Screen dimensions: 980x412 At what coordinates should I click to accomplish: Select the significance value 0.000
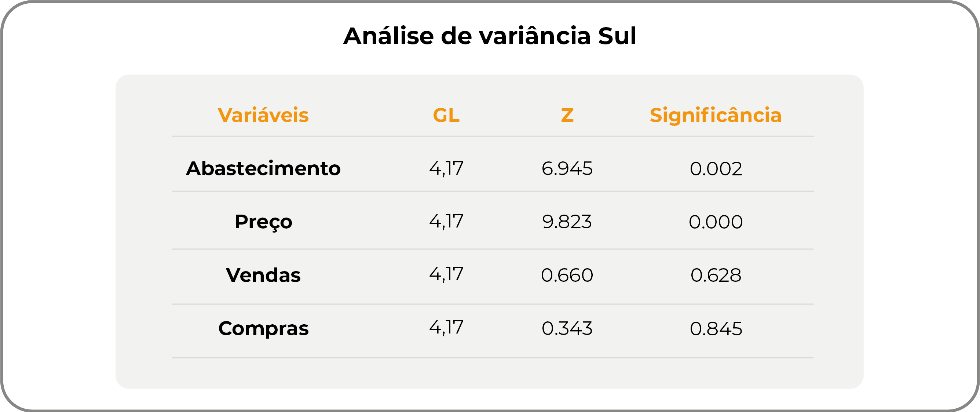[x=716, y=222]
